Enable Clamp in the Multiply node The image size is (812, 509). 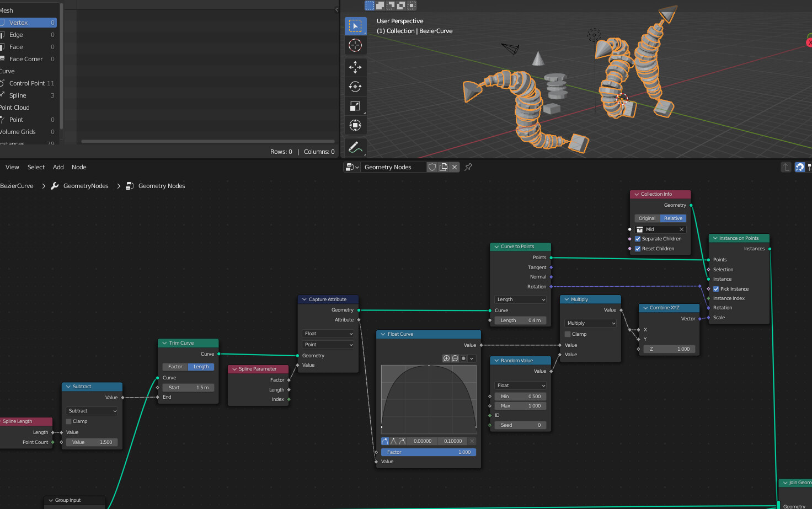(x=568, y=334)
